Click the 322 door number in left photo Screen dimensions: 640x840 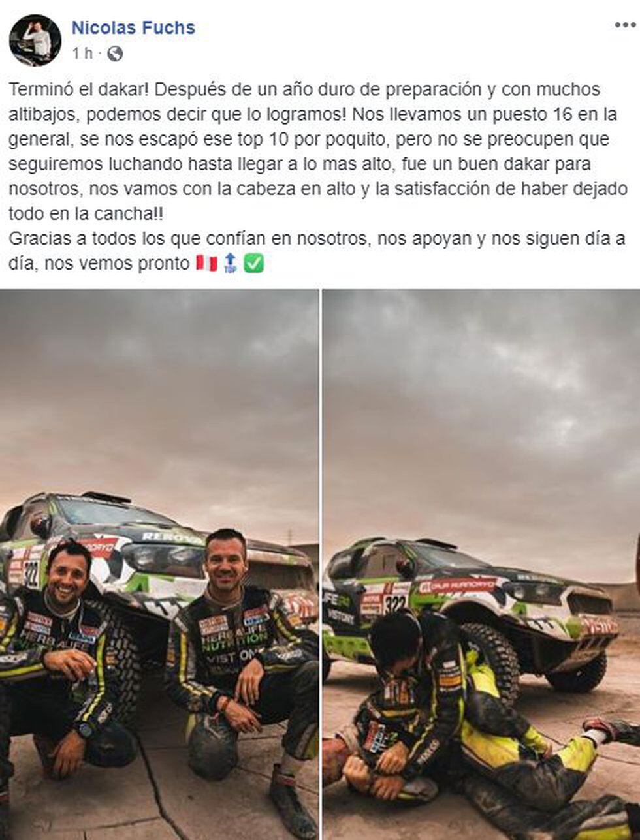pos(31,573)
